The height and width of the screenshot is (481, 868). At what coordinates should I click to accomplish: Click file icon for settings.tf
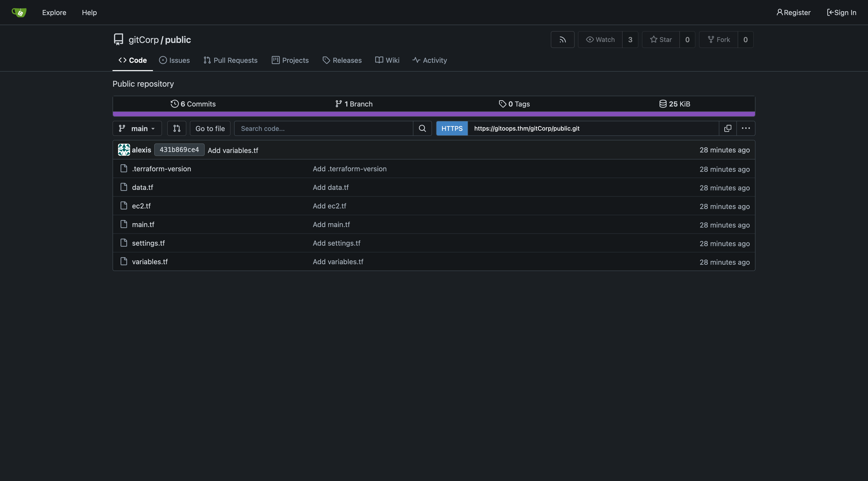pos(124,243)
